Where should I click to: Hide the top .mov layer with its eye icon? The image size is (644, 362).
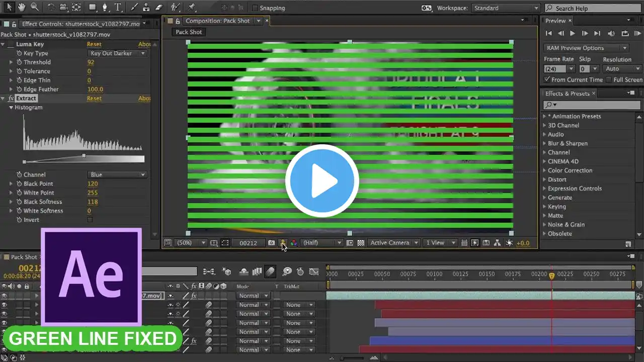click(5, 296)
